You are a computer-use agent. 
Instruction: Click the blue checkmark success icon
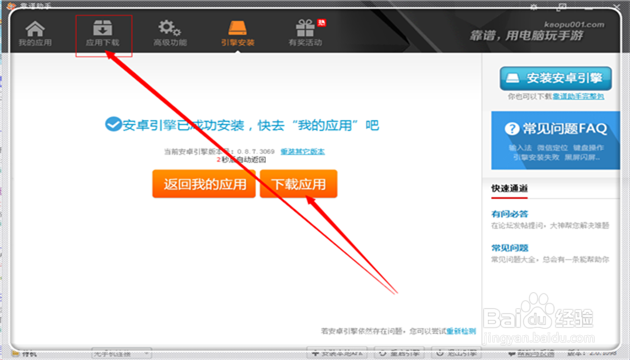[x=113, y=124]
